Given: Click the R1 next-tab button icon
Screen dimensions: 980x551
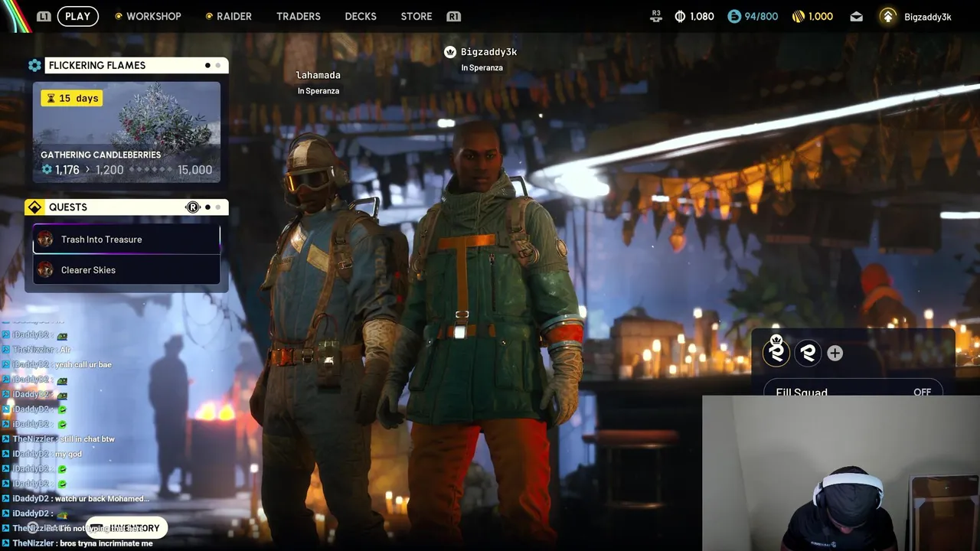Looking at the screenshot, I should click(x=454, y=16).
